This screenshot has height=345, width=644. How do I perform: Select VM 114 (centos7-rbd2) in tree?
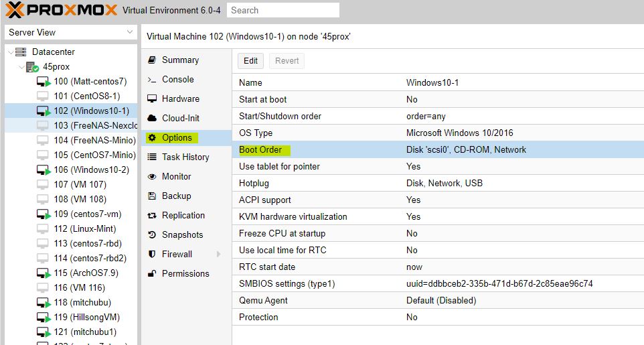(x=71, y=258)
